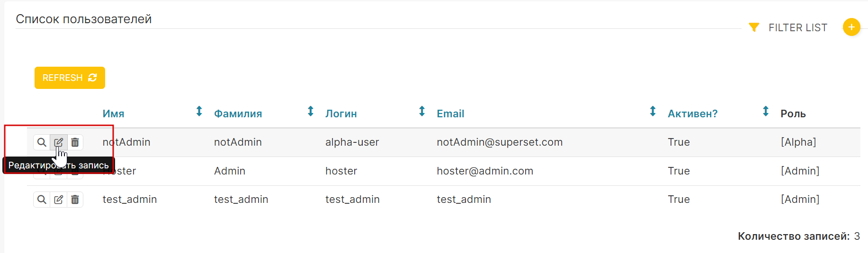Select the hoster@admin.com email cell

point(485,171)
